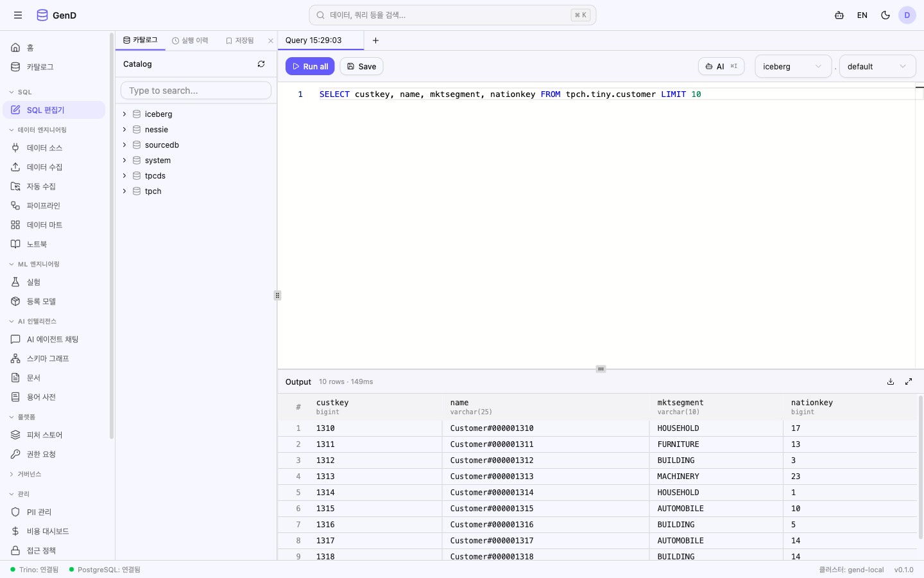Screen dimensions: 924x578
Task: Expand output panel to fullscreen
Action: [x=909, y=381]
